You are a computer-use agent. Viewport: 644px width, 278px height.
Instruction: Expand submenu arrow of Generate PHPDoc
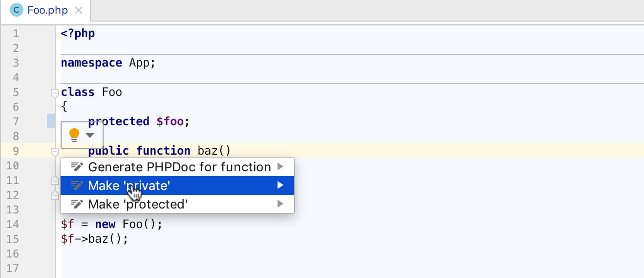point(280,167)
